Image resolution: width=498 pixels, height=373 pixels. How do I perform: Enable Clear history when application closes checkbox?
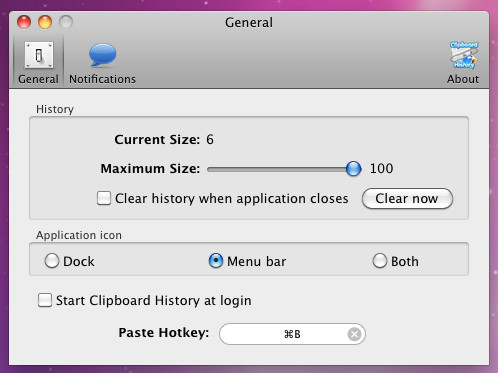coord(104,198)
